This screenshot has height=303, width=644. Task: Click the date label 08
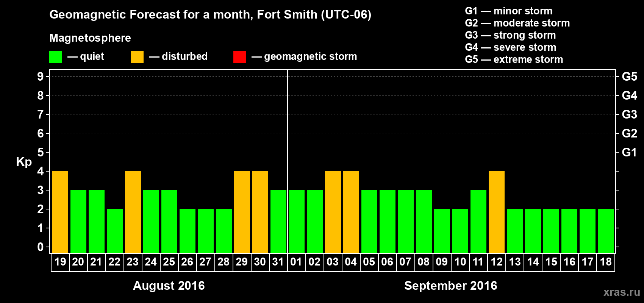[x=424, y=262]
